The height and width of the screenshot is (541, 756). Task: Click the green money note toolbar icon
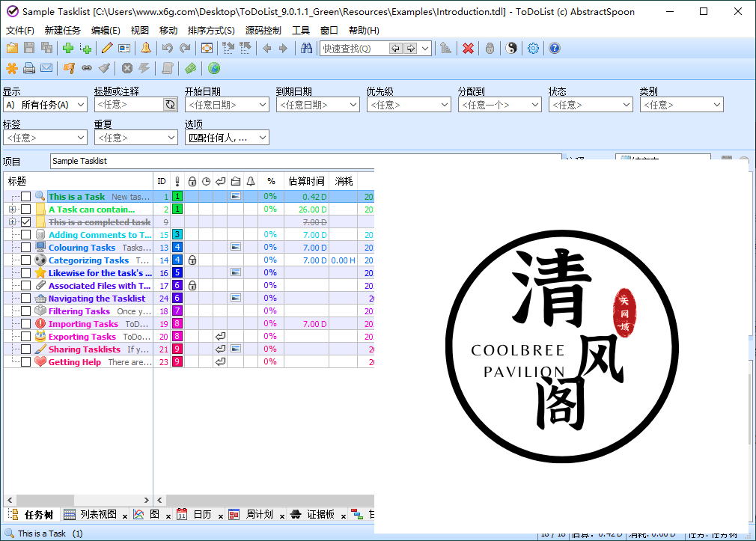(190, 69)
